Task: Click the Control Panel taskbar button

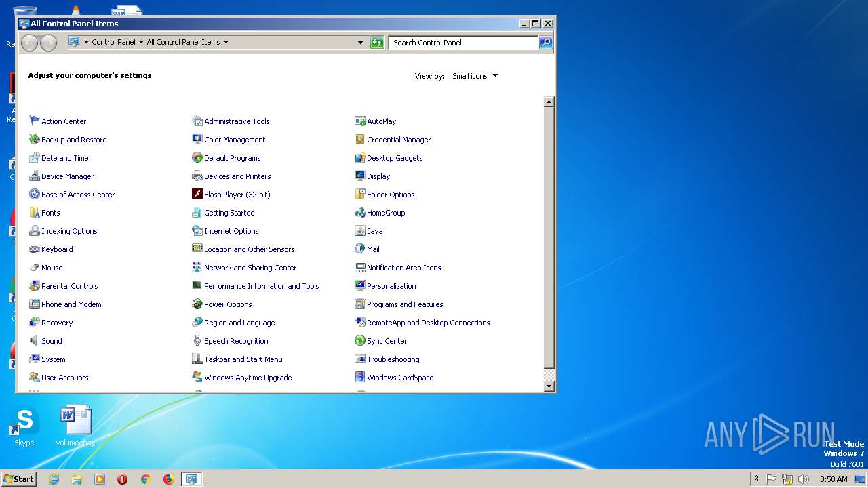Action: [192, 479]
